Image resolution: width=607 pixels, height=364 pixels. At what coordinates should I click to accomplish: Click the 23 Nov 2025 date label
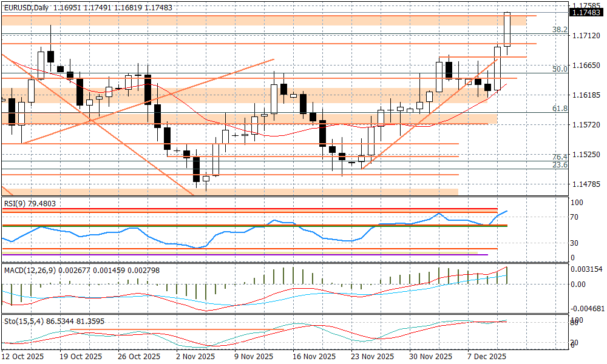coord(368,356)
